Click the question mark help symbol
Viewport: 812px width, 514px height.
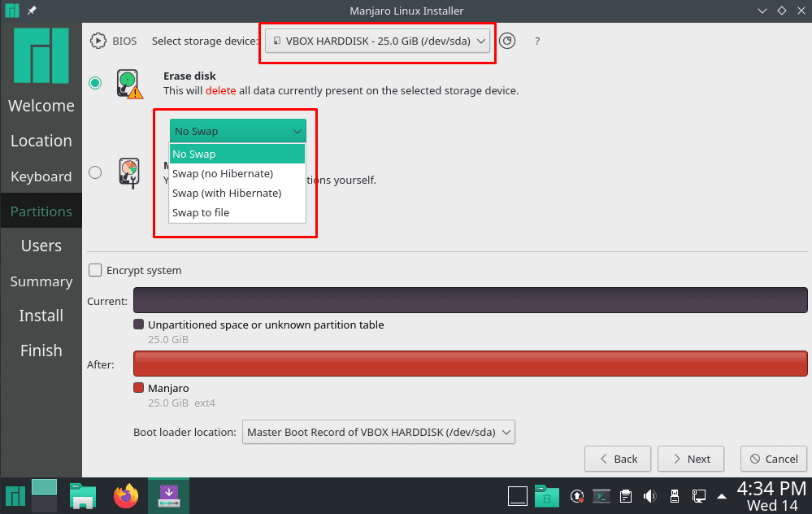536,41
